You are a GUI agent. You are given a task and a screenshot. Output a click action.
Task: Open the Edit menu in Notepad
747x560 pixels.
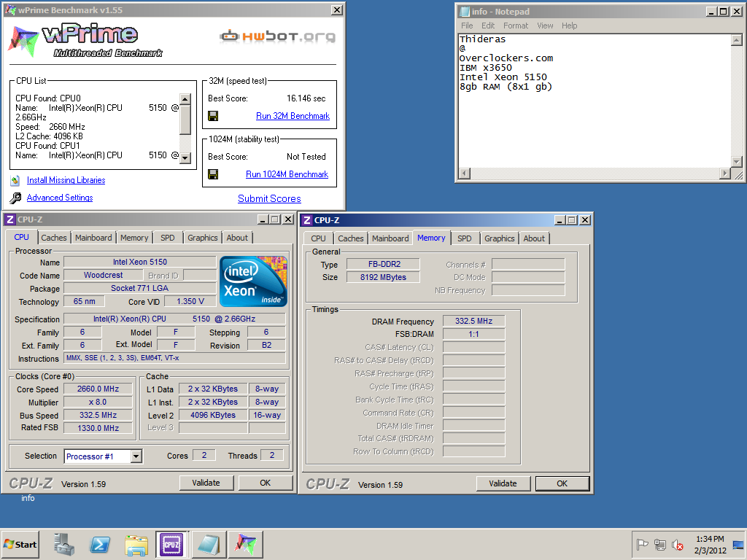tap(488, 26)
